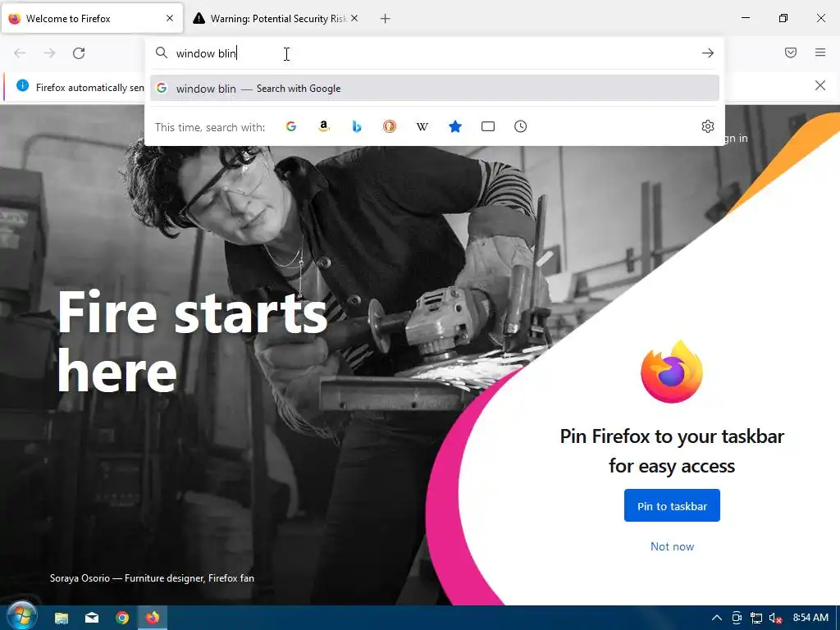Select 'window blin — Search with Google' suggestion
840x630 pixels.
(435, 89)
